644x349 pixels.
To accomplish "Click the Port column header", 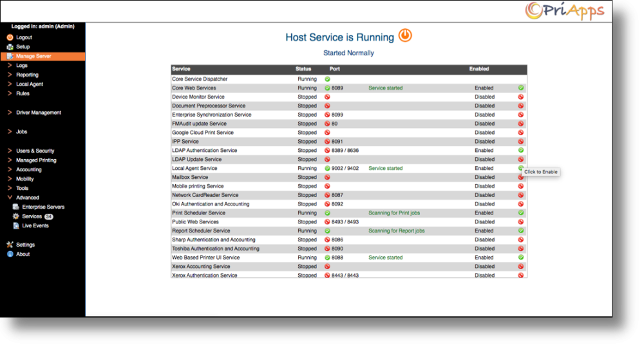I will tap(335, 69).
